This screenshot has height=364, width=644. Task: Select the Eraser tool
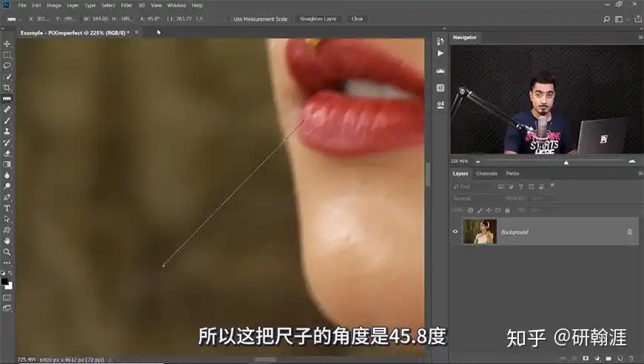[7, 153]
